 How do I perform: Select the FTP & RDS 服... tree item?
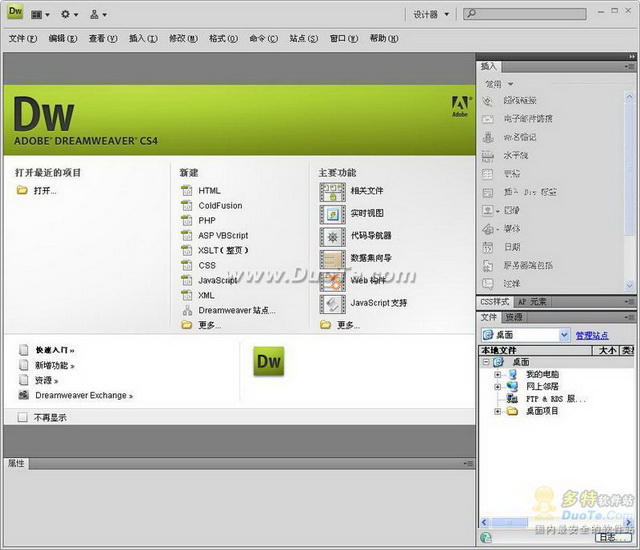tap(556, 399)
